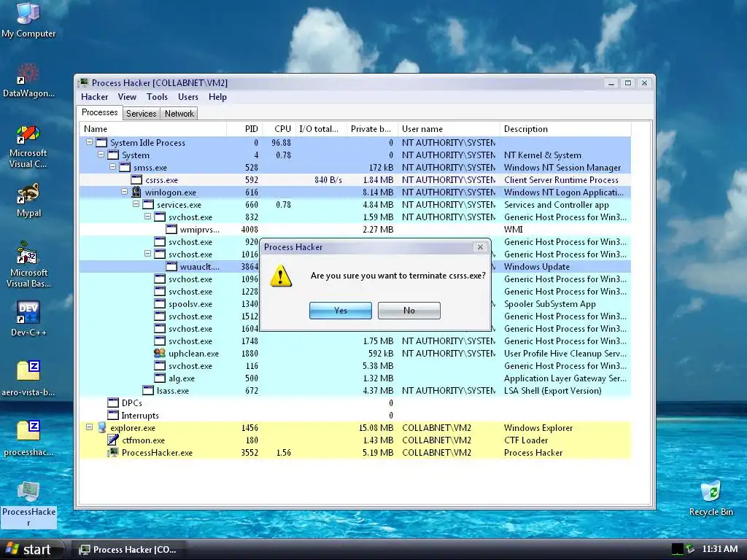Select the ProcessHacker desktop shortcut
This screenshot has width=747, height=560.
[x=28, y=504]
